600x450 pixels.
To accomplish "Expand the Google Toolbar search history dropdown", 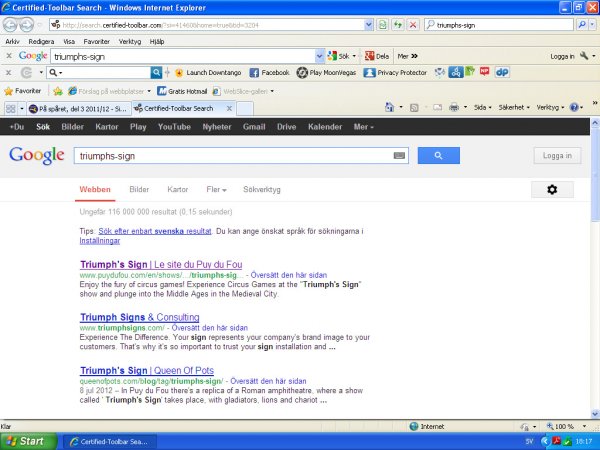I will click(320, 56).
